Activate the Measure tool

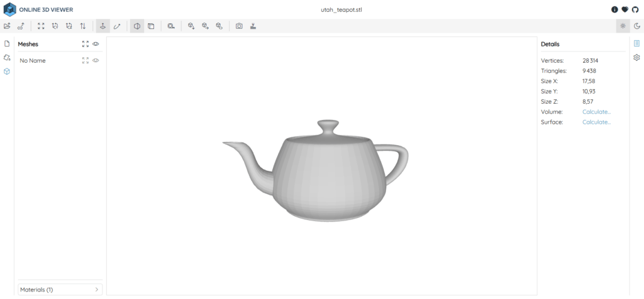coord(171,26)
